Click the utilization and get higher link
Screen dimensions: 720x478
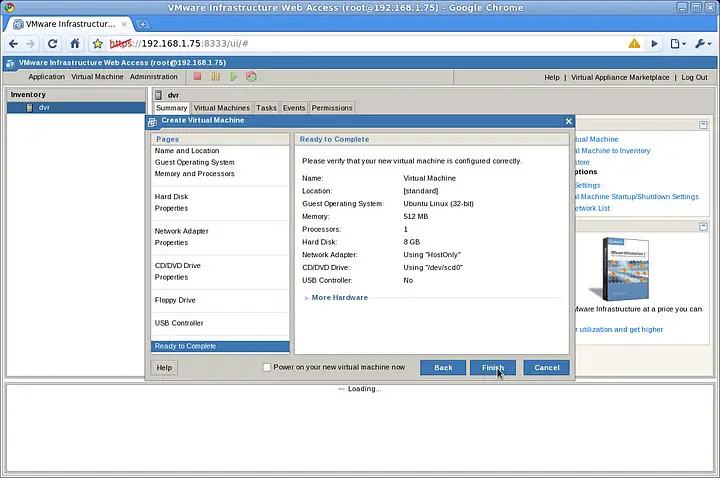click(619, 329)
